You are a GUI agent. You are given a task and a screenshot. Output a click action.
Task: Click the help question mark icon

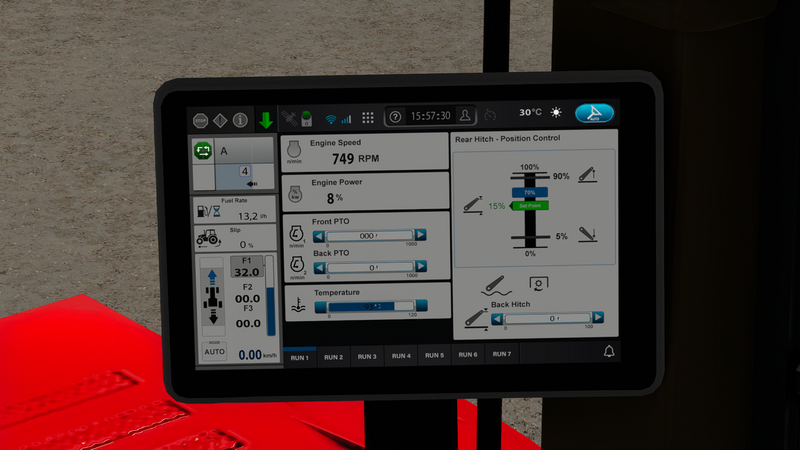tap(395, 116)
